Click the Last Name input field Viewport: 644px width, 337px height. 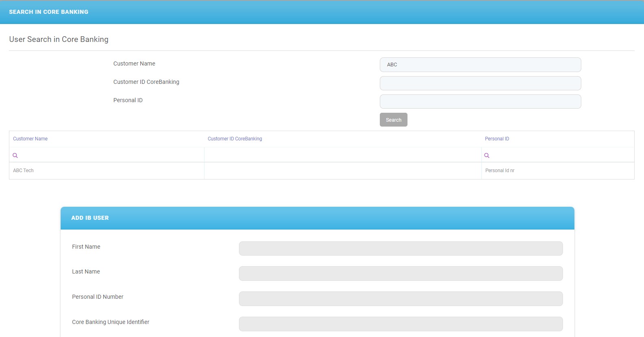click(x=401, y=274)
